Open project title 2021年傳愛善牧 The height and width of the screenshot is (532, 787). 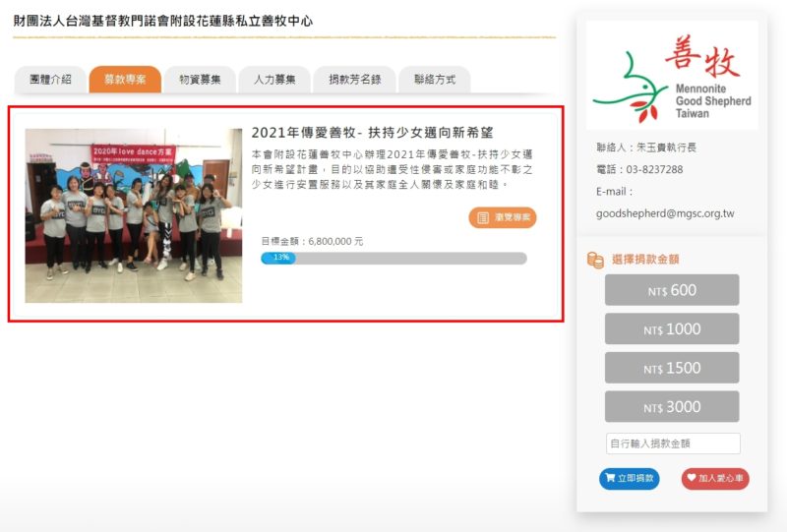373,133
